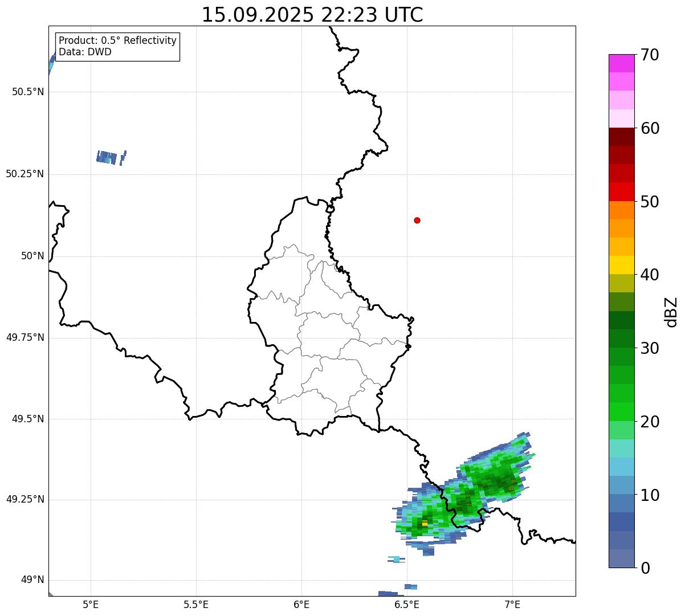
Task: Click the 20 tick label on colorbar
Action: 650,422
